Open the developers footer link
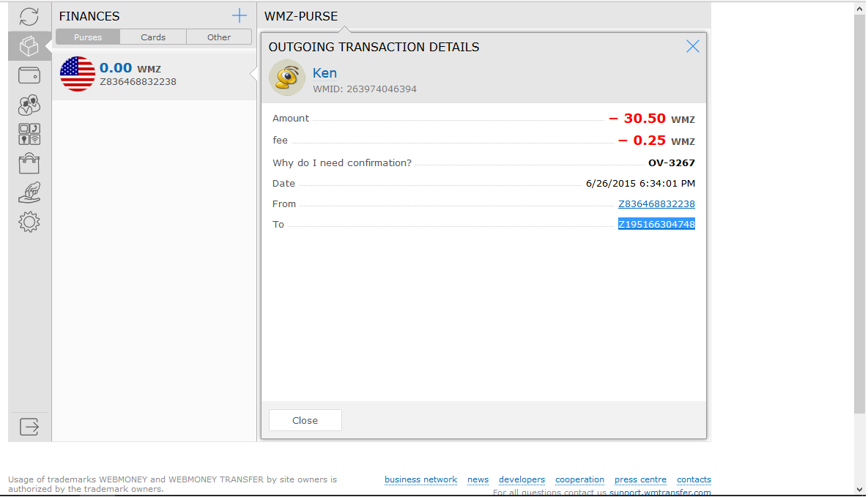The image size is (868, 497). tap(522, 479)
